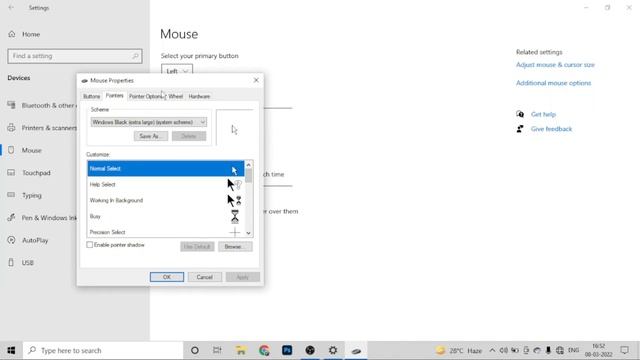Click Cancel in Mouse Properties
Viewport: 640px width, 360px height.
(204, 277)
